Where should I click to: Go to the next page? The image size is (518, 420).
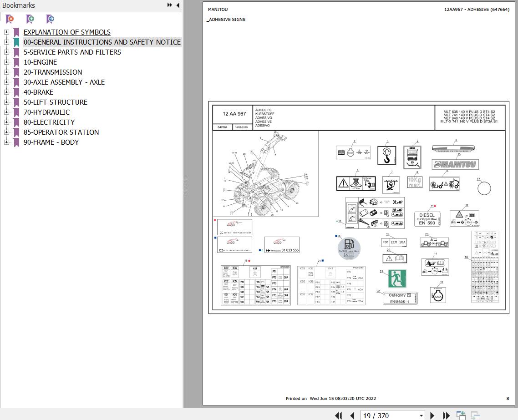tap(432, 415)
